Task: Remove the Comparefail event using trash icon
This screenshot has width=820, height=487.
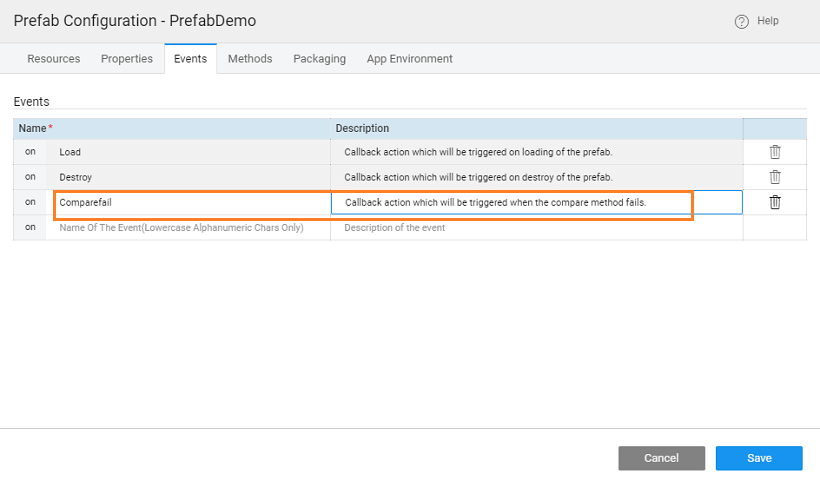Action: [x=775, y=202]
